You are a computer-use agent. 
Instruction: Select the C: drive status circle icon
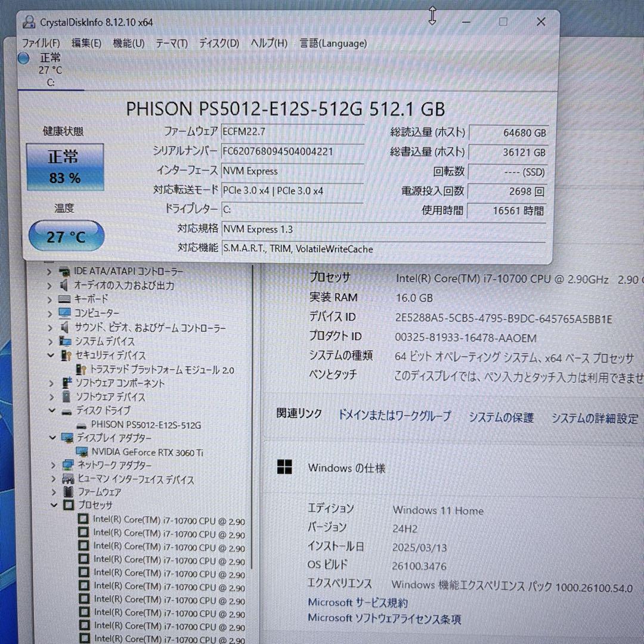point(24,58)
